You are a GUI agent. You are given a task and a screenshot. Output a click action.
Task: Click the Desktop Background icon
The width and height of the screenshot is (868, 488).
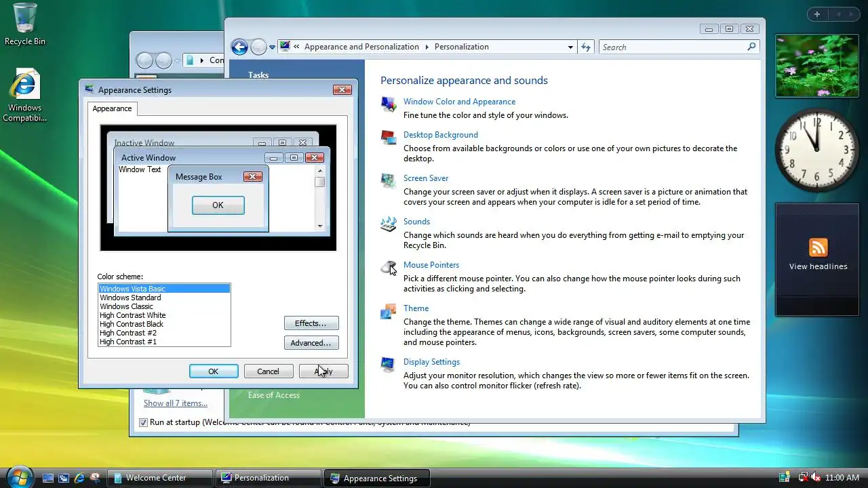pos(389,138)
